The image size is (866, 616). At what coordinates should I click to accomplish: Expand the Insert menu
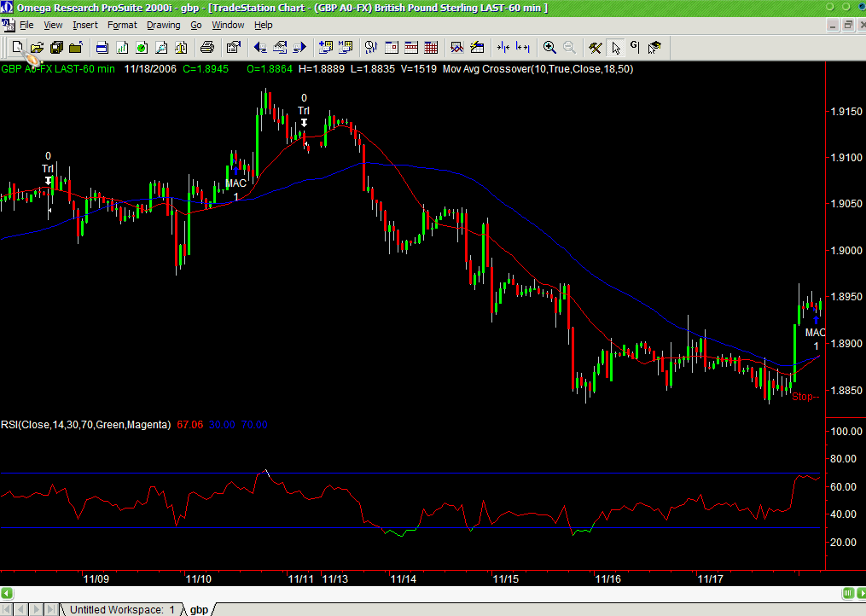tap(85, 25)
